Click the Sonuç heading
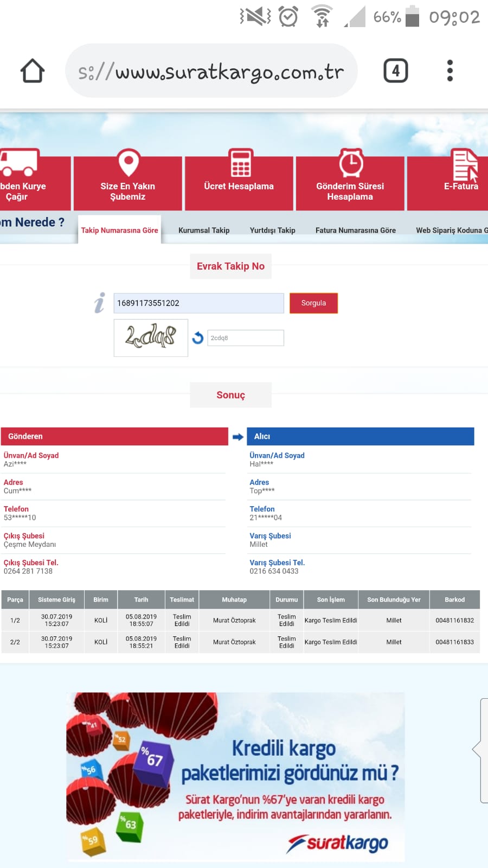 click(230, 395)
